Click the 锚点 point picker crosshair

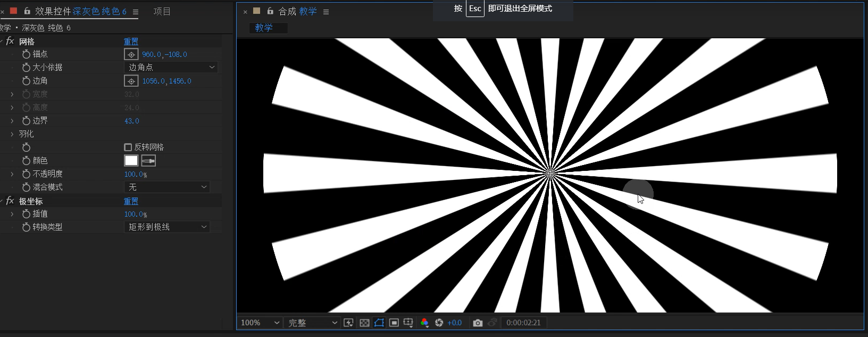pyautogui.click(x=131, y=54)
